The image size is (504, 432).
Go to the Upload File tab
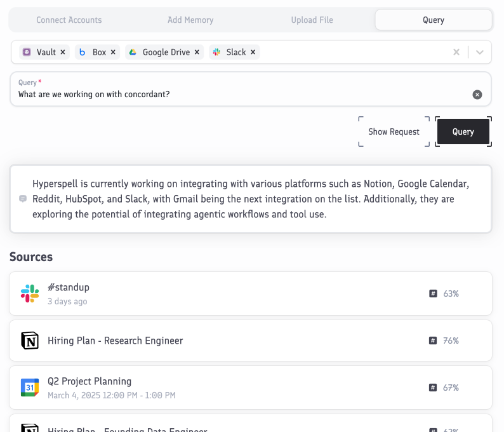pos(312,20)
